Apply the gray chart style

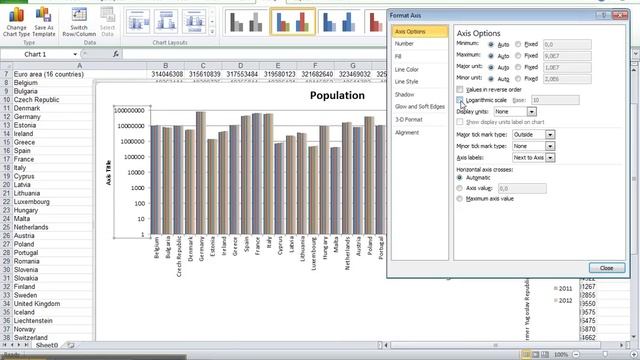pos(246,22)
